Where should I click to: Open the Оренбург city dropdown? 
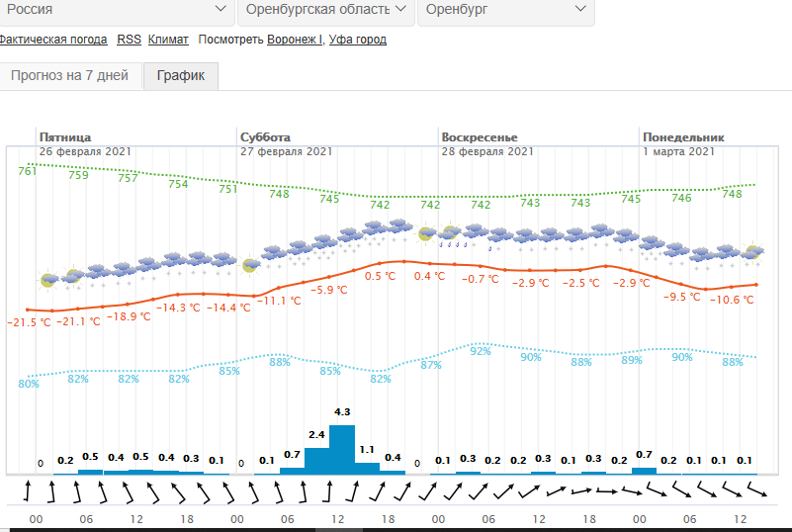coord(505,10)
